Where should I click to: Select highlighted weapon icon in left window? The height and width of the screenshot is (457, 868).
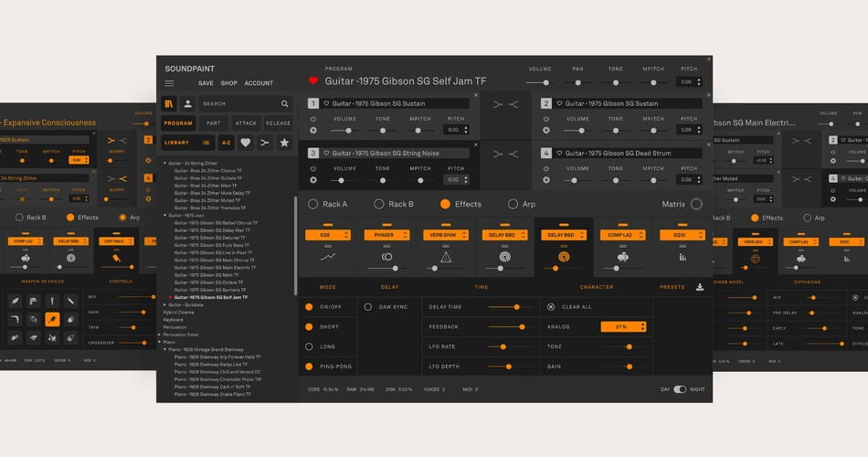pos(52,320)
